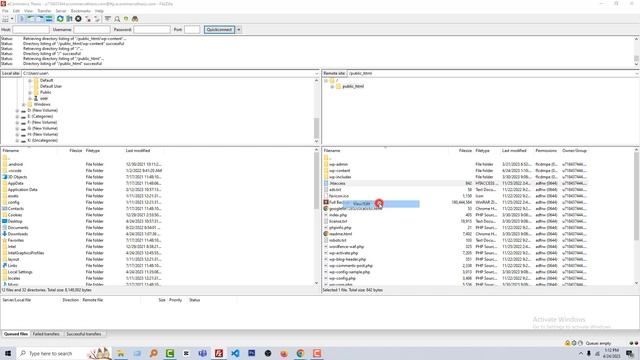Select the favicon.ico remote file
The width and height of the screenshot is (640, 360).
(x=339, y=196)
